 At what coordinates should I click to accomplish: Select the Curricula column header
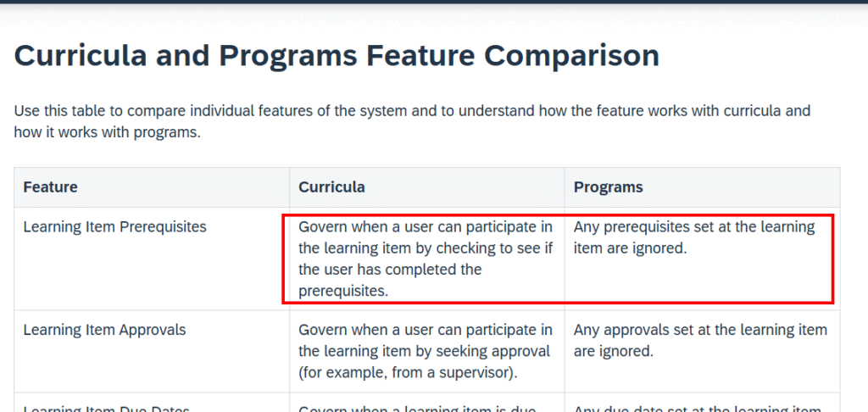(331, 187)
